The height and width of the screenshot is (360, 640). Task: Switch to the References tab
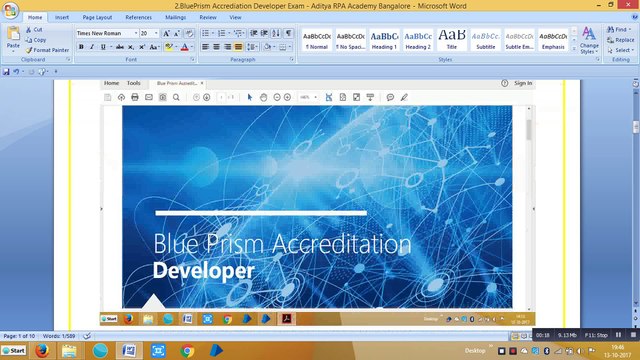click(x=138, y=18)
